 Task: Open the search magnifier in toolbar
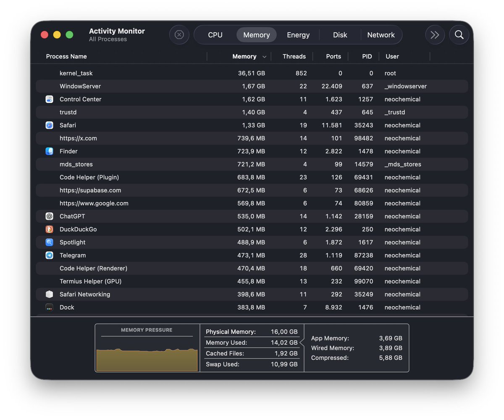pyautogui.click(x=459, y=35)
